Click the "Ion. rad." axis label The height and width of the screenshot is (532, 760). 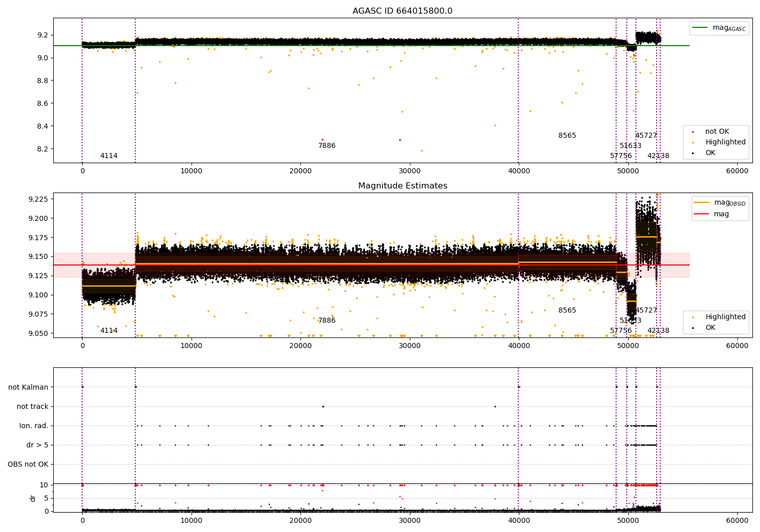pos(34,426)
